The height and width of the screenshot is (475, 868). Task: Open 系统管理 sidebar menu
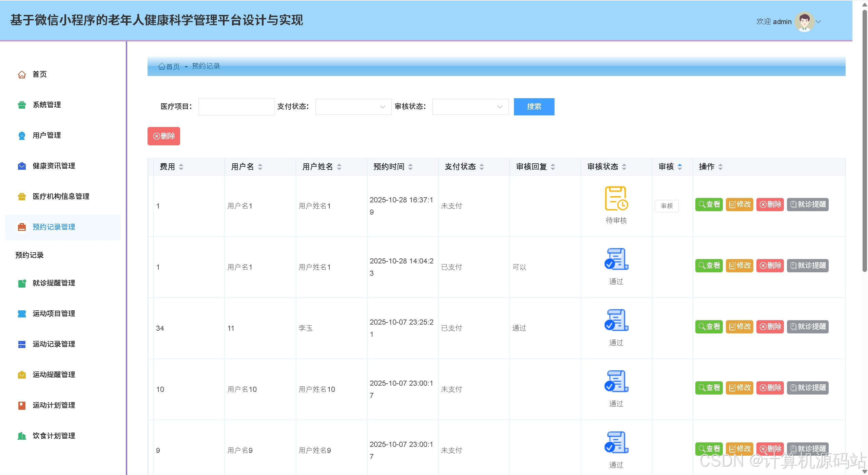(x=63, y=105)
